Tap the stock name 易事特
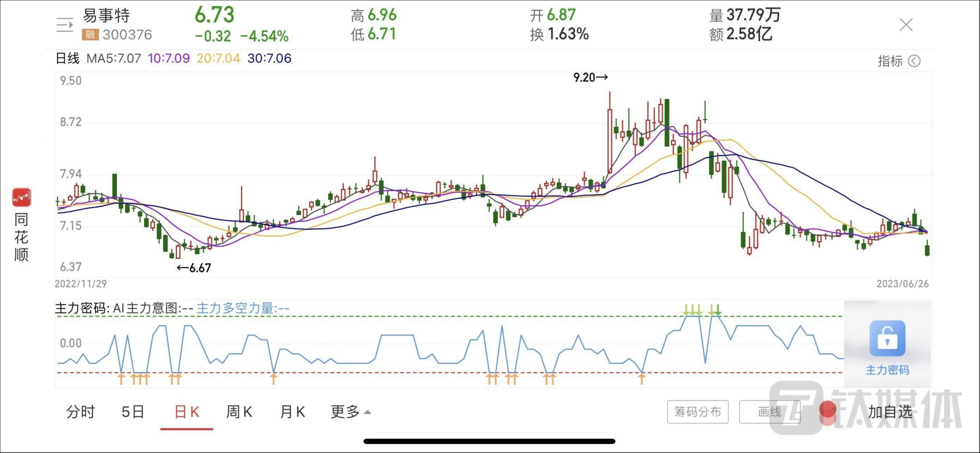 pyautogui.click(x=106, y=16)
